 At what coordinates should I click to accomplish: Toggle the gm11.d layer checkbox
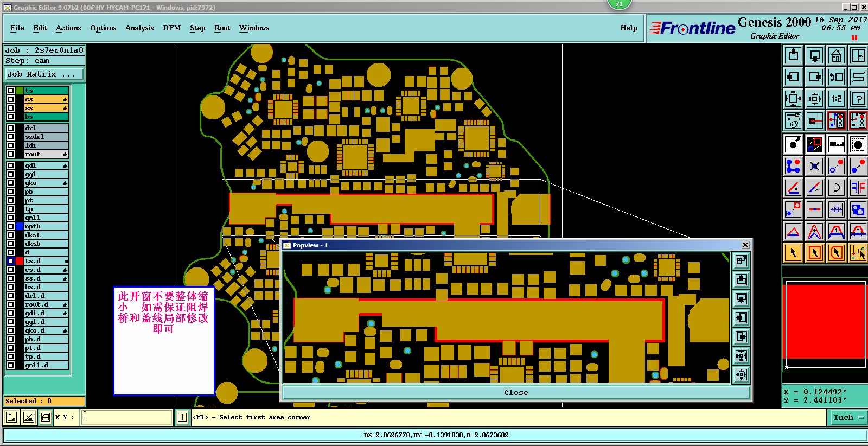tap(11, 365)
